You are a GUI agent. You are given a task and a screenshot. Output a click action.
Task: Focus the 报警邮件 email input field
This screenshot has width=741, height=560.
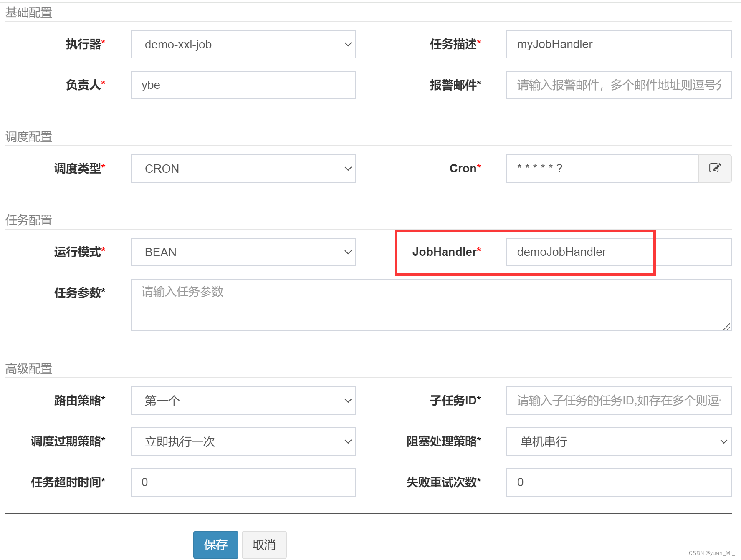[x=619, y=85]
